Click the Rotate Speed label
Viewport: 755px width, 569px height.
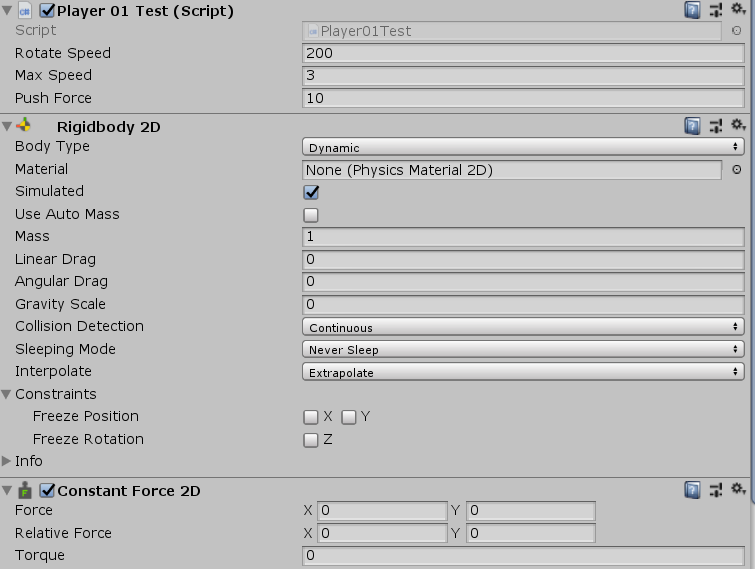(x=63, y=53)
